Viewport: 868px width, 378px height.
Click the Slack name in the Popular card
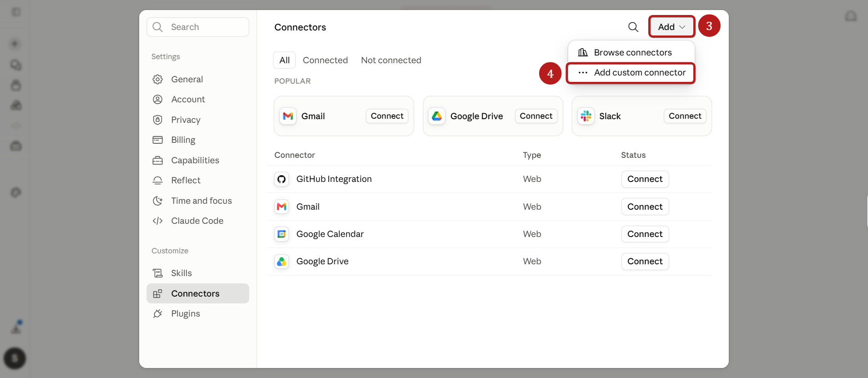coord(610,116)
